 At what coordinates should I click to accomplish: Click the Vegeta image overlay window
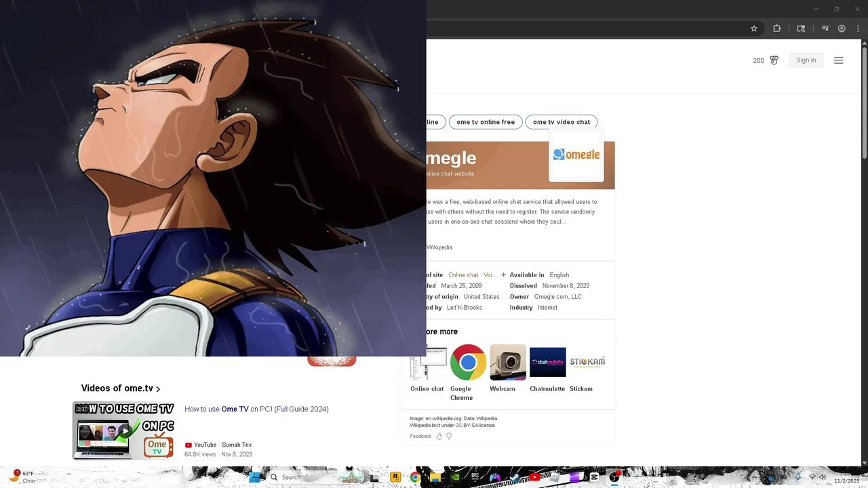(213, 178)
